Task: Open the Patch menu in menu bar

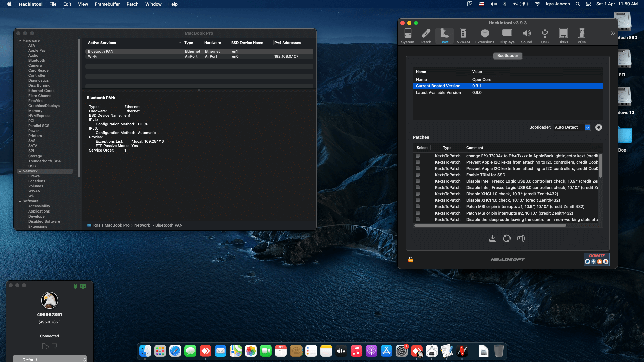Action: (132, 4)
